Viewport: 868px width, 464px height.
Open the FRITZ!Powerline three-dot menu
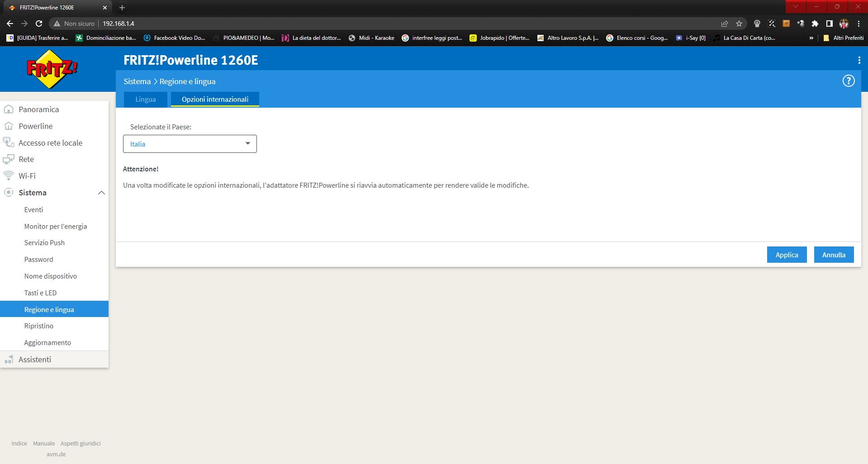[x=859, y=60]
